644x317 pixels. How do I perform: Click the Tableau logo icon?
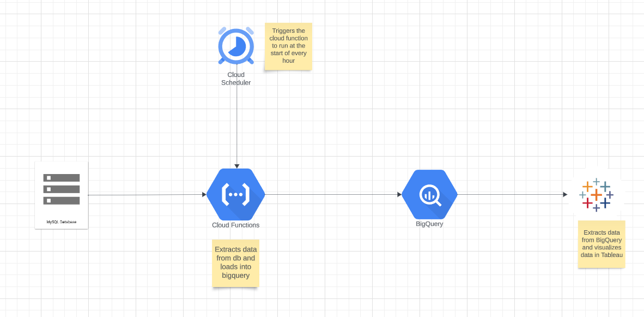tap(597, 194)
